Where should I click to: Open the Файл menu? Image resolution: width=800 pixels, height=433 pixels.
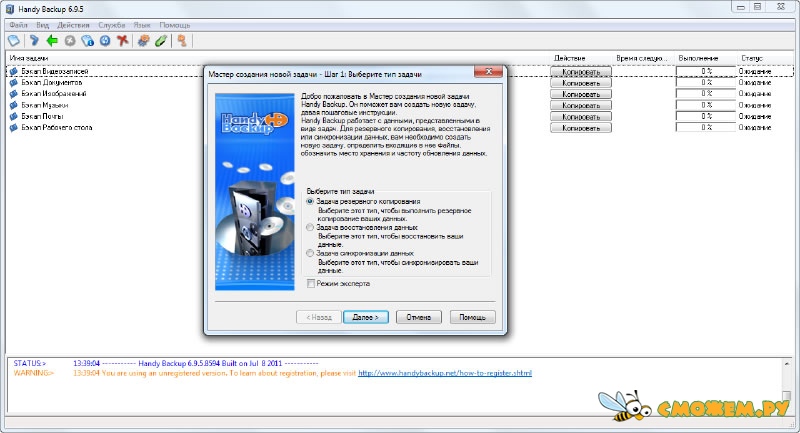(x=18, y=25)
